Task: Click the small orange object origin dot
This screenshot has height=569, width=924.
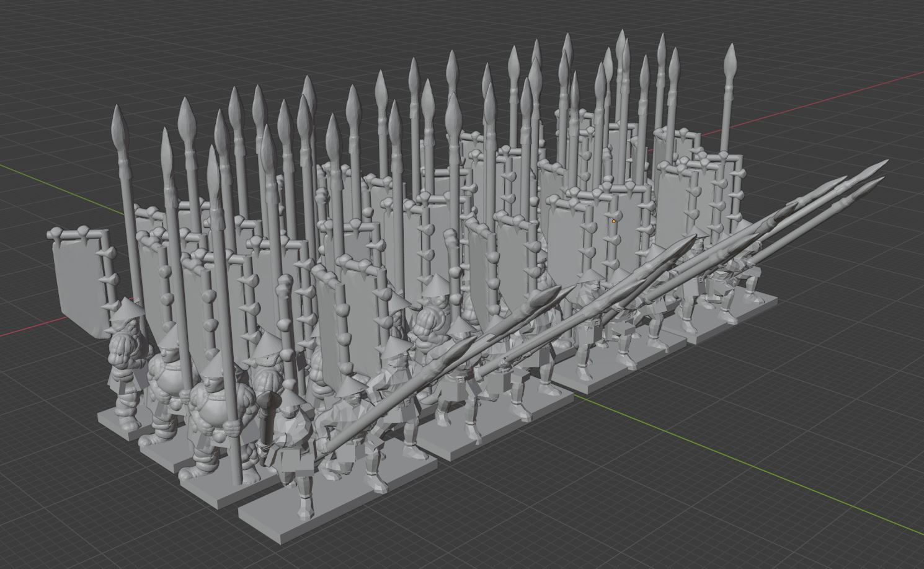Action: 614,221
